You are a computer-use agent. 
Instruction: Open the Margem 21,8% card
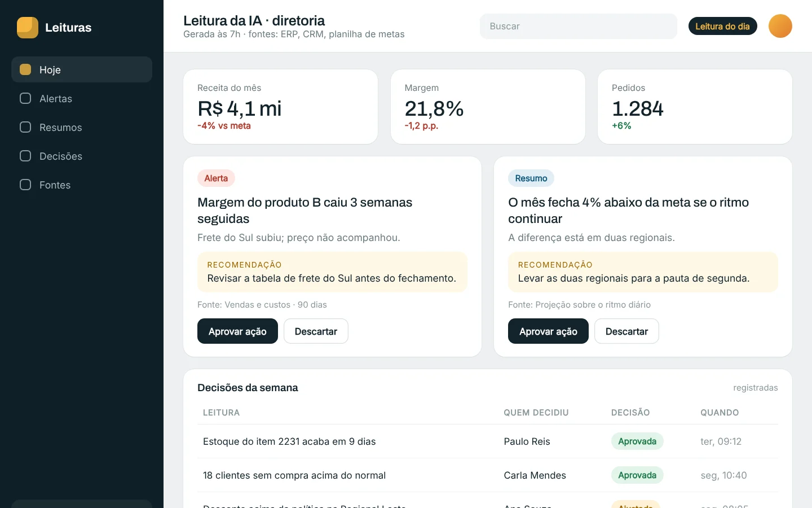(x=488, y=107)
